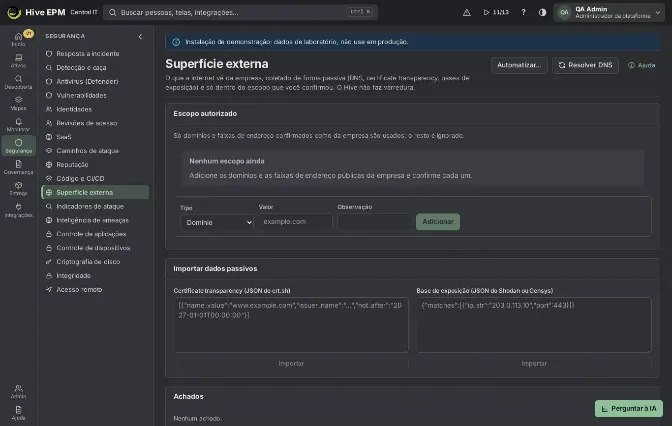The width and height of the screenshot is (672, 426).
Task: Go to Revisões de acesso
Action: 95,123
